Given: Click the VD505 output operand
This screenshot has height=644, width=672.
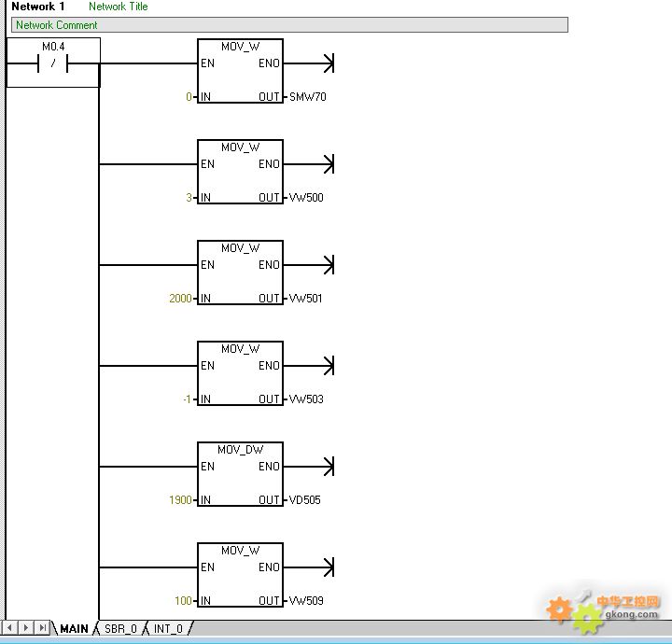Looking at the screenshot, I should [x=304, y=499].
